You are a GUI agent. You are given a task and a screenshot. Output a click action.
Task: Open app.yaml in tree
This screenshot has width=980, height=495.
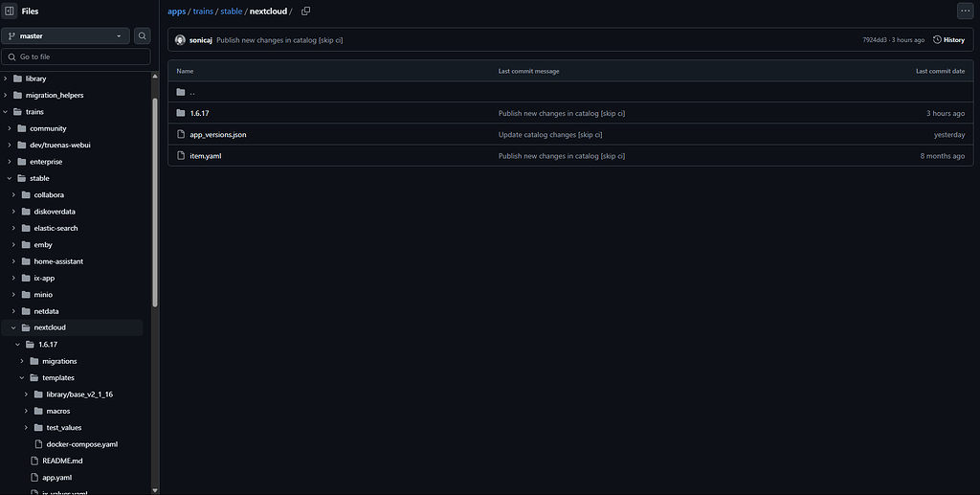click(56, 478)
